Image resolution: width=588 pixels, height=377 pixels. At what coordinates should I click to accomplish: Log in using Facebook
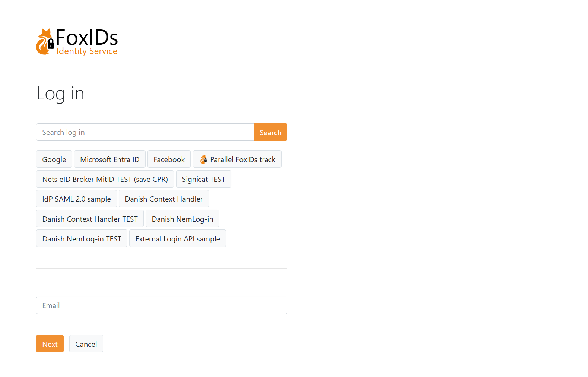tap(169, 159)
